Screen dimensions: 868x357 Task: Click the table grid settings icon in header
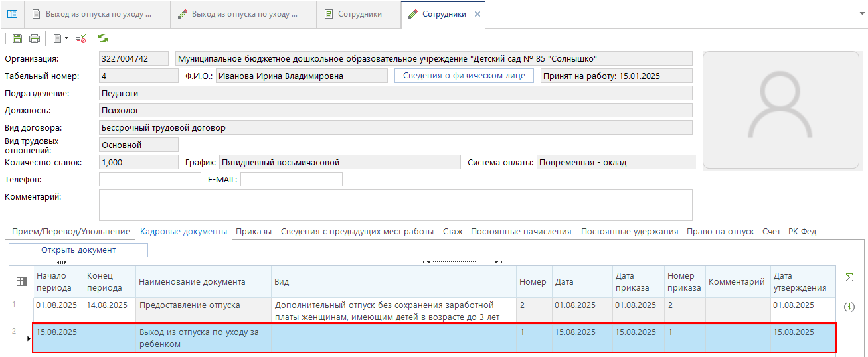point(21,282)
